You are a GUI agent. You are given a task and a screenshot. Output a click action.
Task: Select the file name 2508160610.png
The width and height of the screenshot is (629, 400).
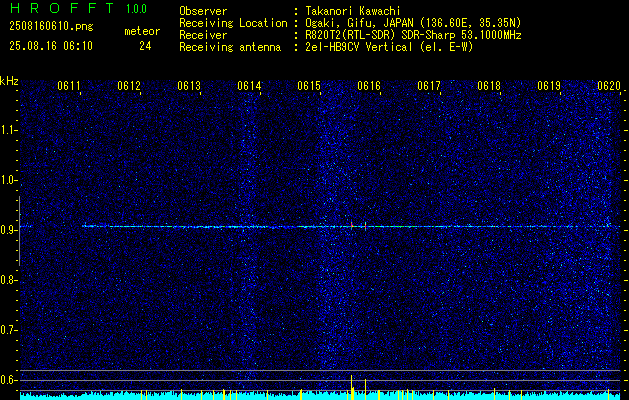pos(51,27)
